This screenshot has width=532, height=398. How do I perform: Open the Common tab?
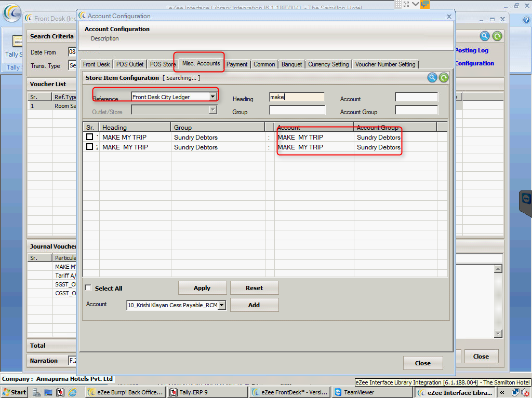[264, 64]
